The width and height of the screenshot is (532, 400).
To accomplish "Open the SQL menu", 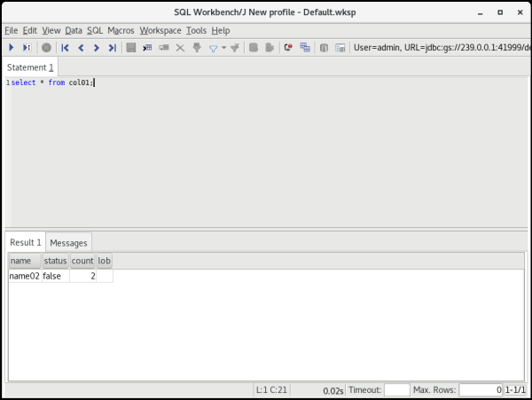I will coord(95,30).
